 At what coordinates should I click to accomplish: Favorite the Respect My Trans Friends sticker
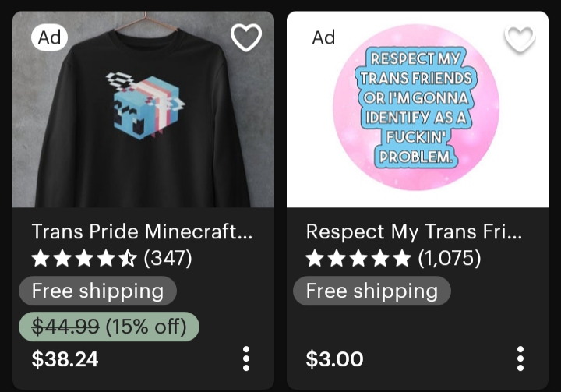click(520, 39)
